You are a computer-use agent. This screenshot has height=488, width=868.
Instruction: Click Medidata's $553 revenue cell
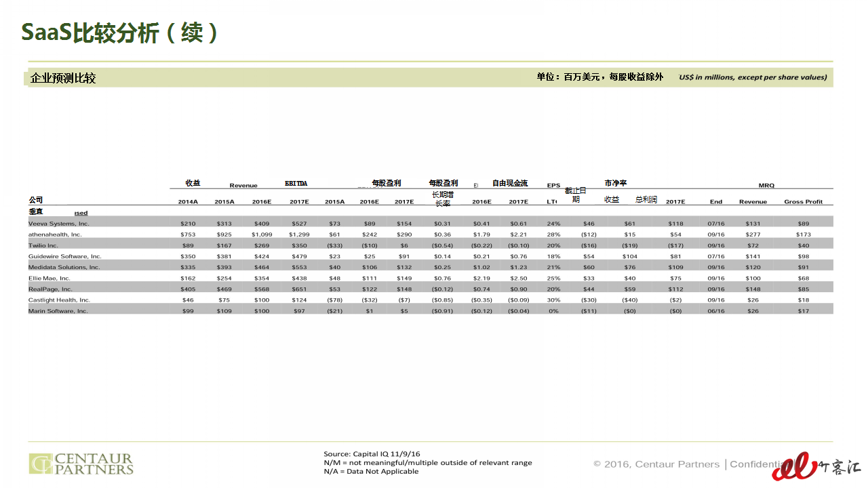tap(299, 267)
